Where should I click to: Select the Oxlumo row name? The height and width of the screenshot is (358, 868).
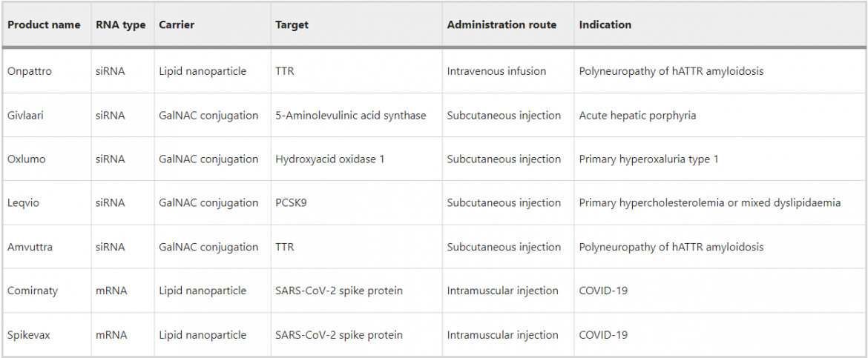[27, 159]
